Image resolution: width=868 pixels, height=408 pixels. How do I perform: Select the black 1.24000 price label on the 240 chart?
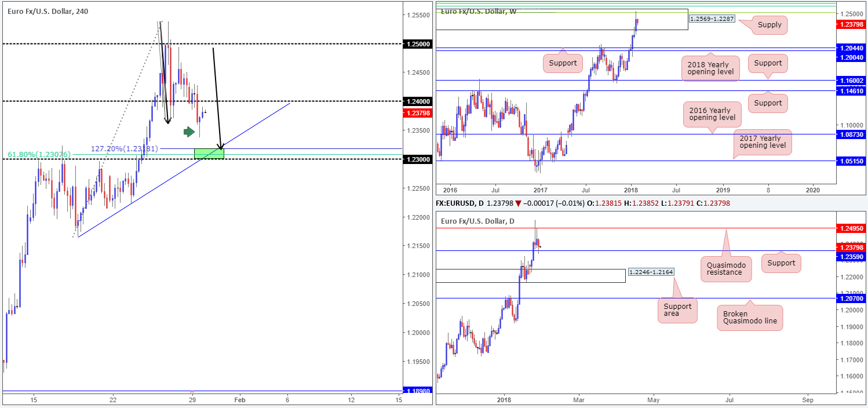point(418,101)
